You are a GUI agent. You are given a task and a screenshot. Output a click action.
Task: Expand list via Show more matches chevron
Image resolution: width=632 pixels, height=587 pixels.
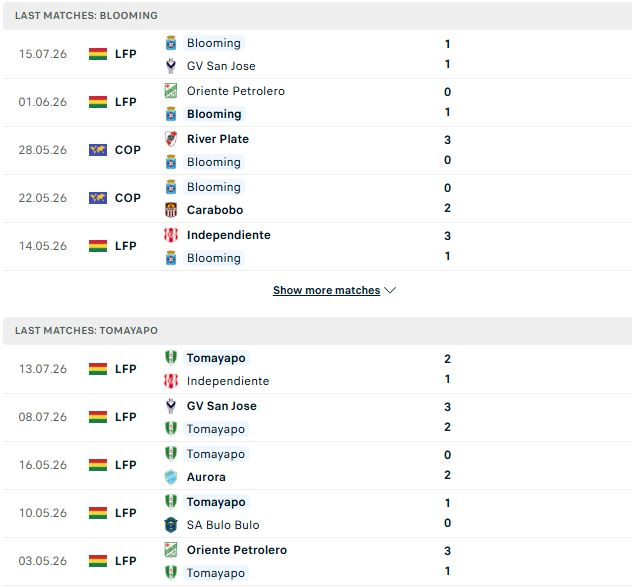click(x=390, y=290)
